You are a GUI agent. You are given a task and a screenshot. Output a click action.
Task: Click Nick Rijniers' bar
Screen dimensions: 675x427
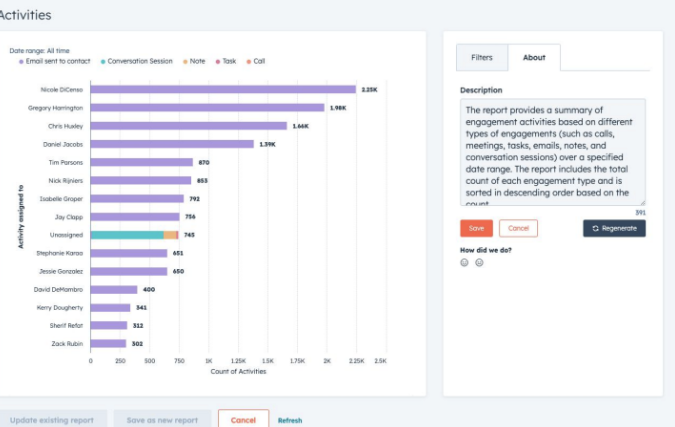coord(141,180)
